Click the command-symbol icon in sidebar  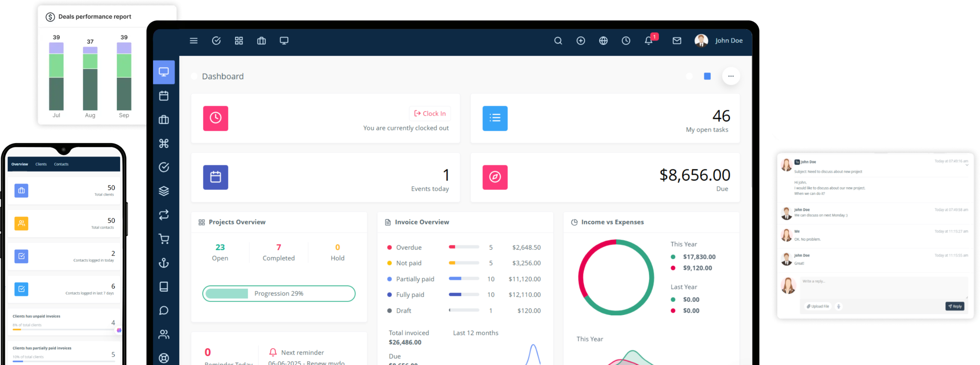coord(164,143)
